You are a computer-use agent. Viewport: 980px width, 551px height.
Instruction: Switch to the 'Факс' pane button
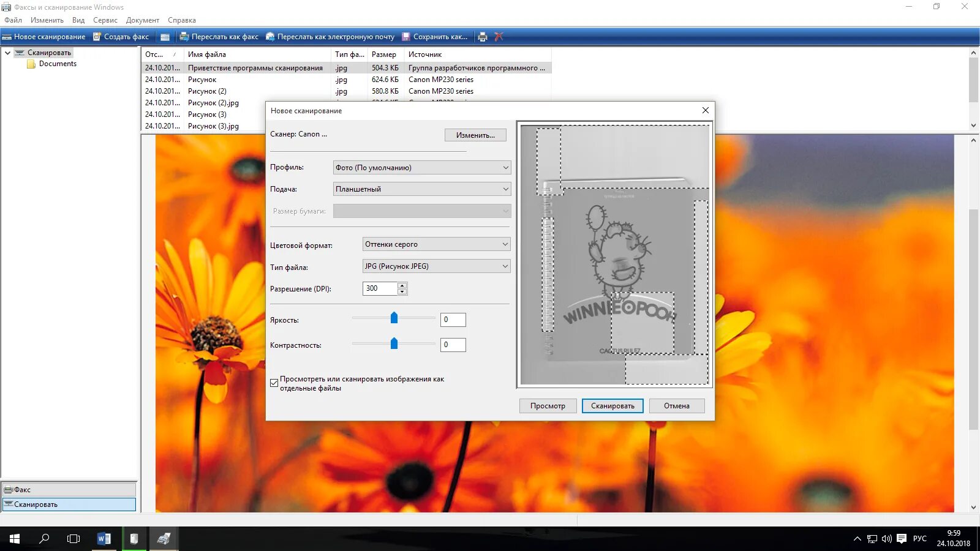[69, 490]
